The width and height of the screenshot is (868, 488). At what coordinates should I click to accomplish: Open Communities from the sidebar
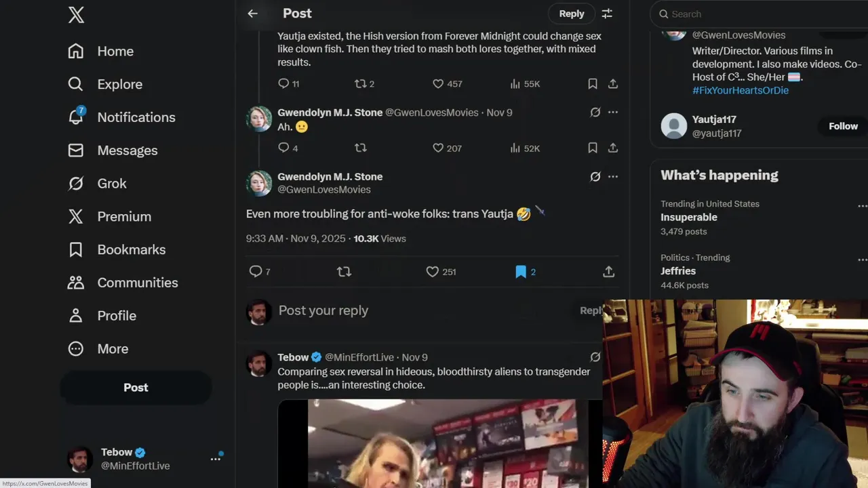pos(137,283)
